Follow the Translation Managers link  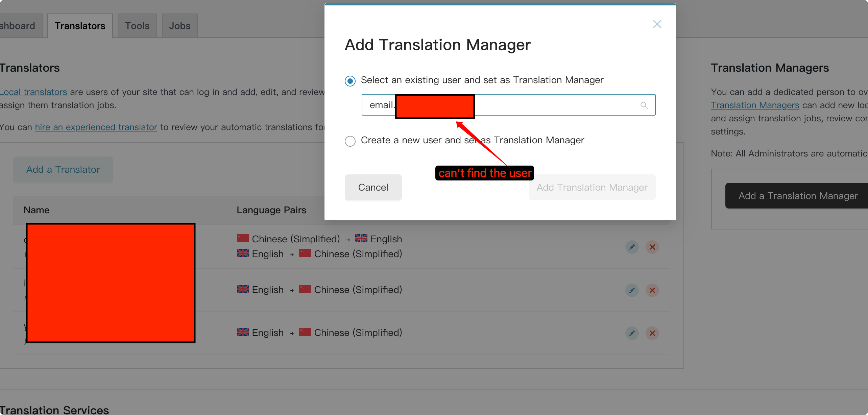(755, 105)
